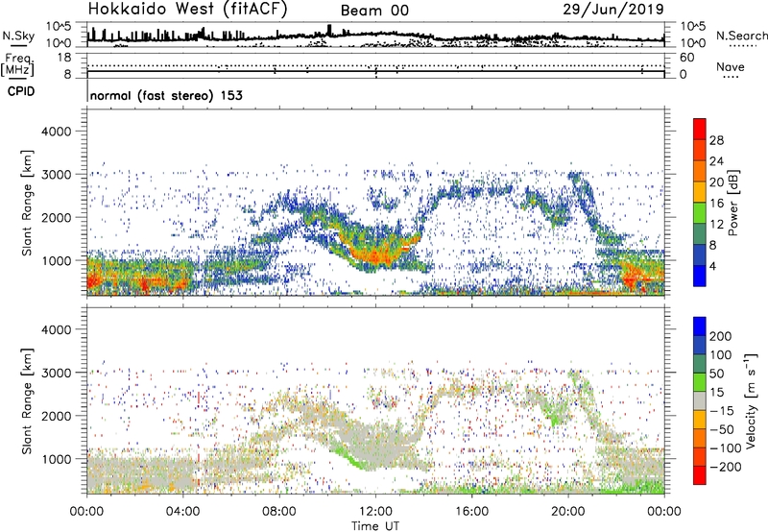Click the 'N.Sky' legend label

(18, 36)
